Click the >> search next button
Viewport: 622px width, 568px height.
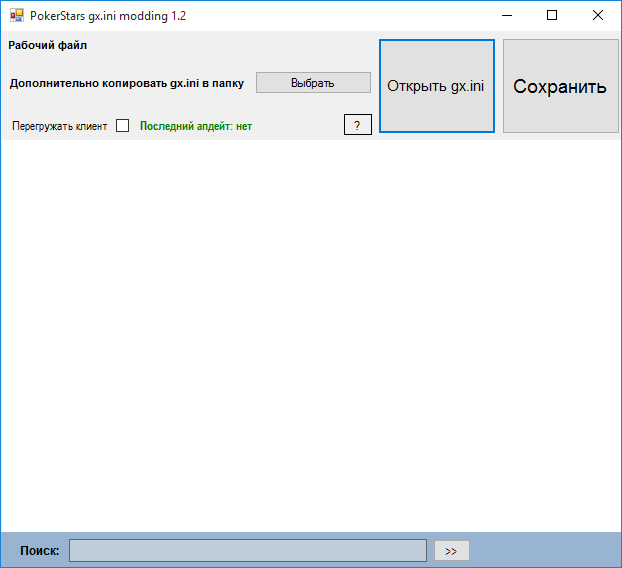[452, 551]
